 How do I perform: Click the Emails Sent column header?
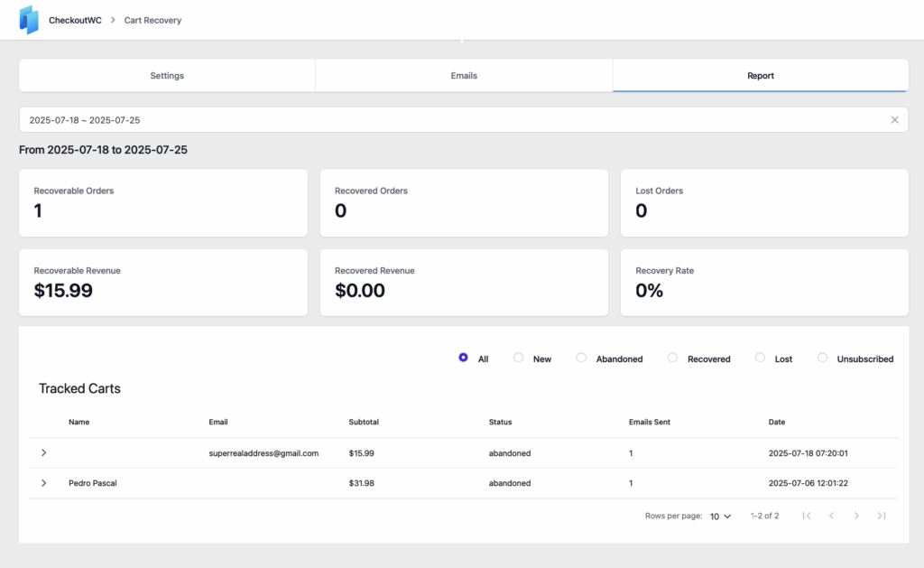tap(650, 422)
